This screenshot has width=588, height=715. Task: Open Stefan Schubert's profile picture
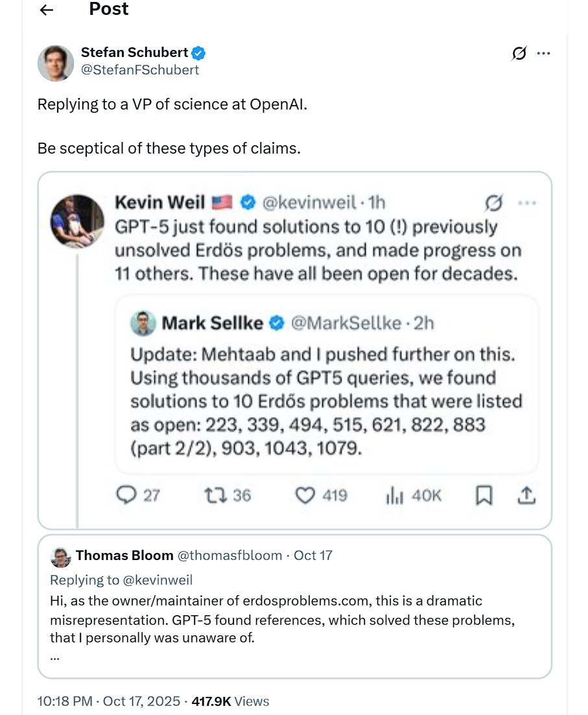tap(56, 63)
